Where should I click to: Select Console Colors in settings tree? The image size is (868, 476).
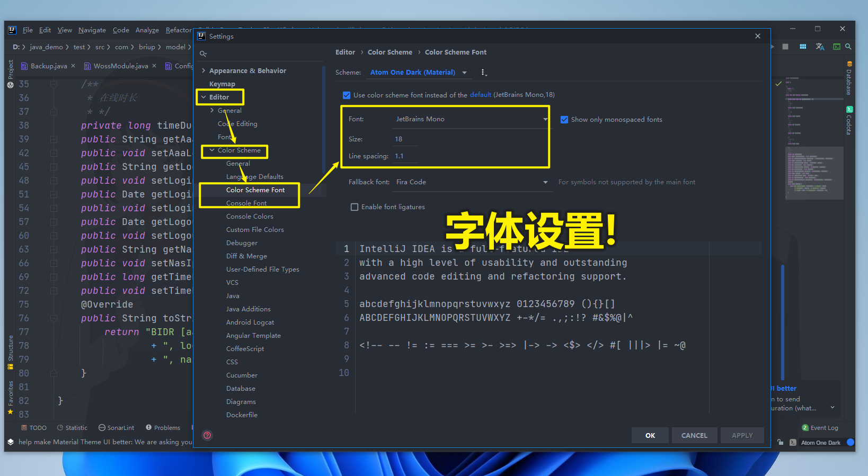[x=250, y=217]
